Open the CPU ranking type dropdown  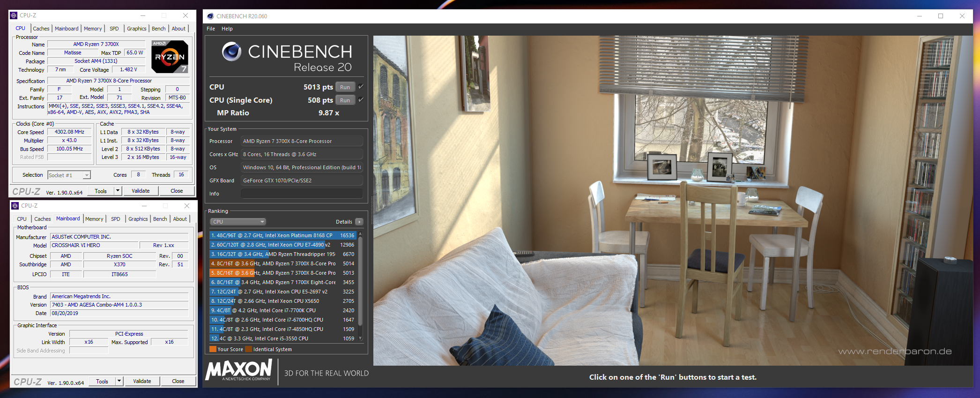click(238, 222)
